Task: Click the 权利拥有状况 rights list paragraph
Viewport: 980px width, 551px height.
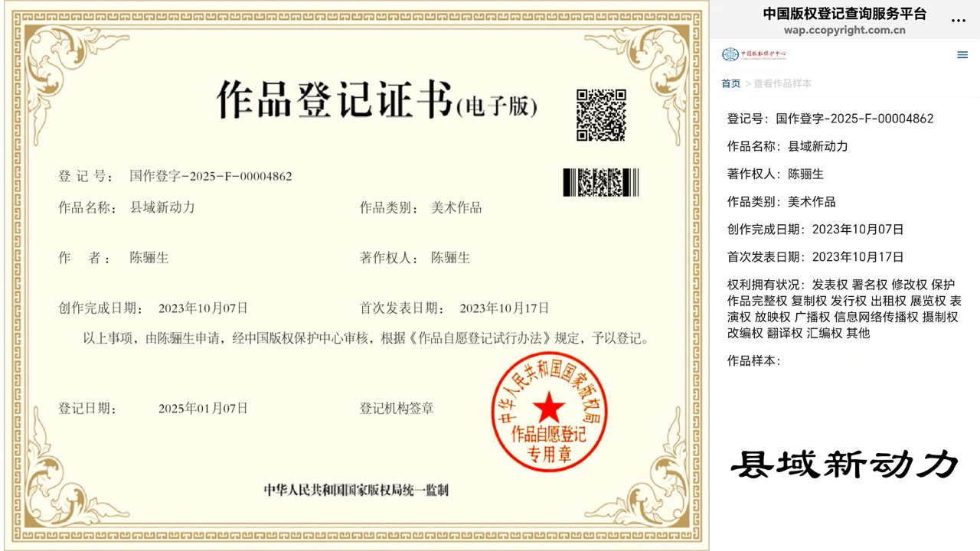Action: pyautogui.click(x=844, y=309)
